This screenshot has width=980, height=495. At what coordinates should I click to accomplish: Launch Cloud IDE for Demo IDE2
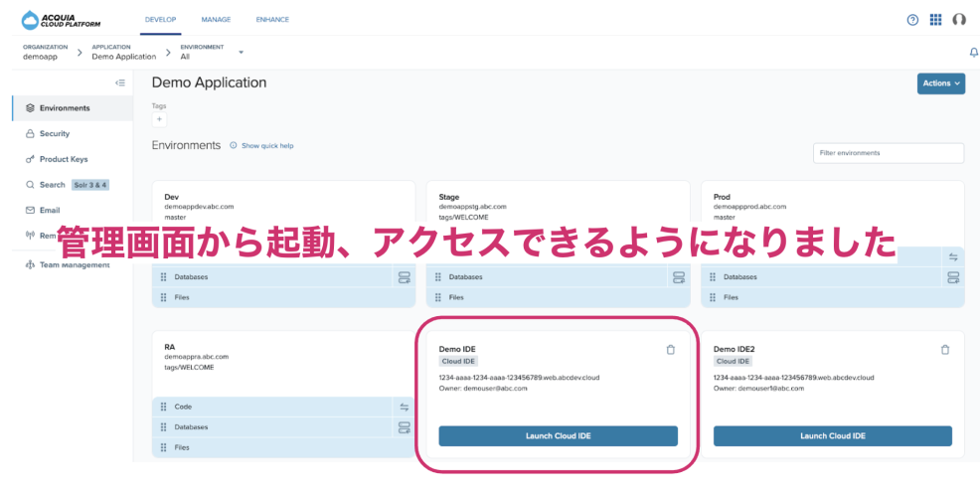click(833, 436)
